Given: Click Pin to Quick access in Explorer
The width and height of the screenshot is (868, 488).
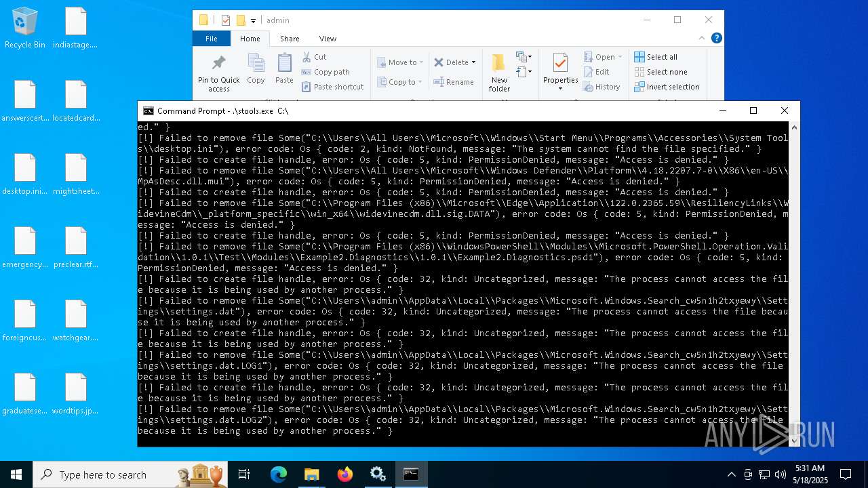Looking at the screenshot, I should [218, 73].
